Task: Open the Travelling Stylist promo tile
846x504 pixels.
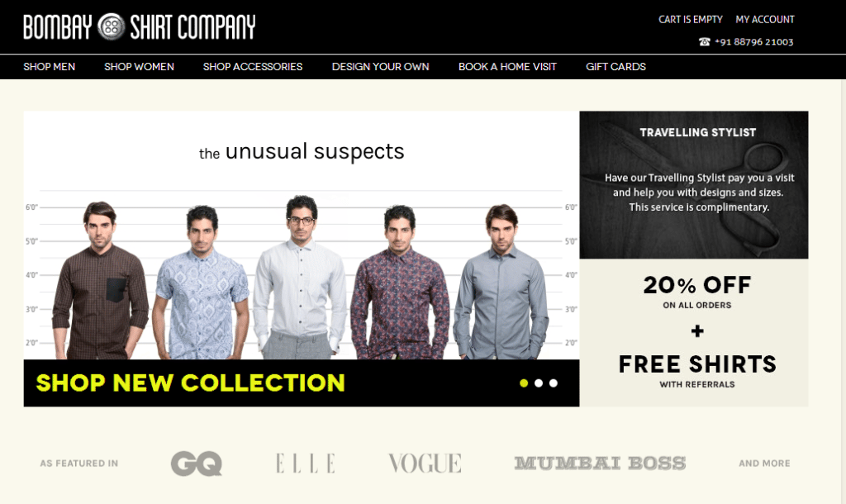Action: pyautogui.click(x=694, y=184)
